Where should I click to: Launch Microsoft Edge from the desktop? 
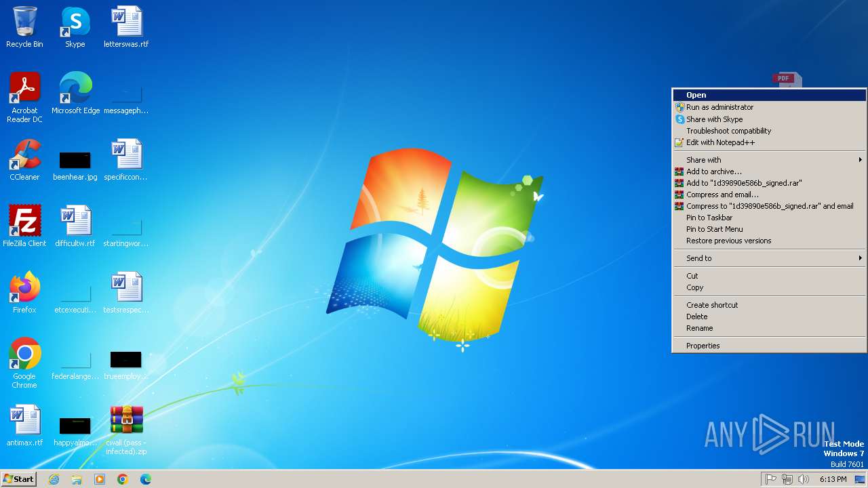point(75,94)
